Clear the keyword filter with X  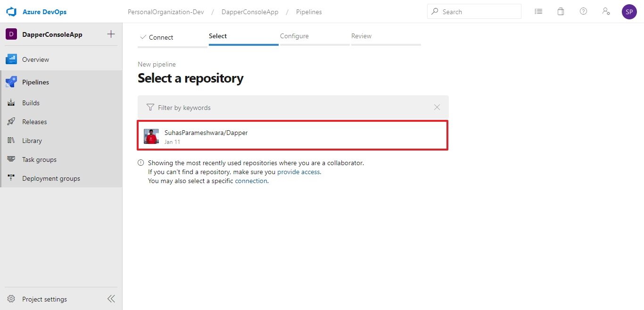click(x=437, y=107)
